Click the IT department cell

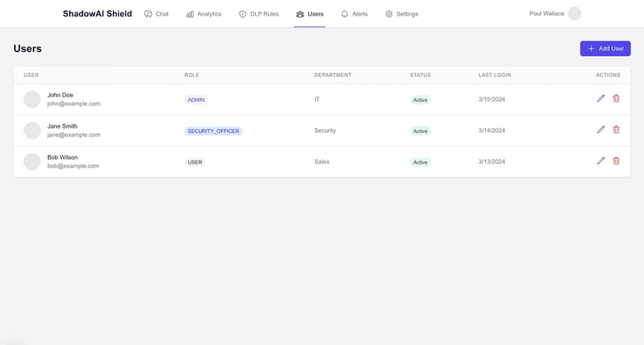(x=317, y=99)
